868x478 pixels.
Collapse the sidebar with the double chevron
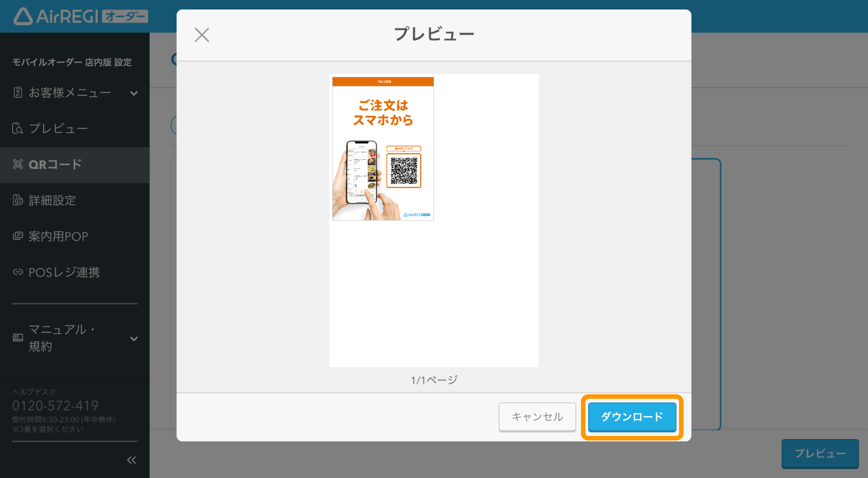(x=132, y=460)
